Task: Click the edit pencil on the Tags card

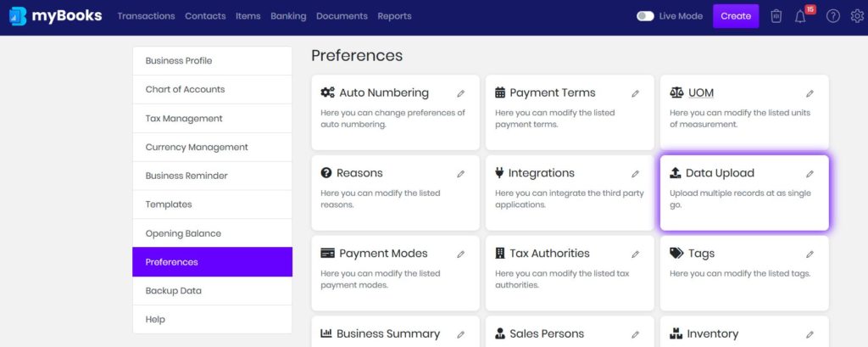Action: pyautogui.click(x=810, y=255)
